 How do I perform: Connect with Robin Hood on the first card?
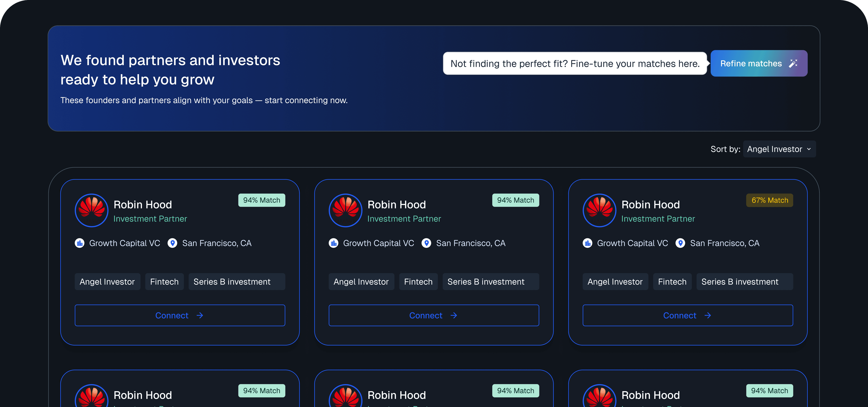coord(180,315)
